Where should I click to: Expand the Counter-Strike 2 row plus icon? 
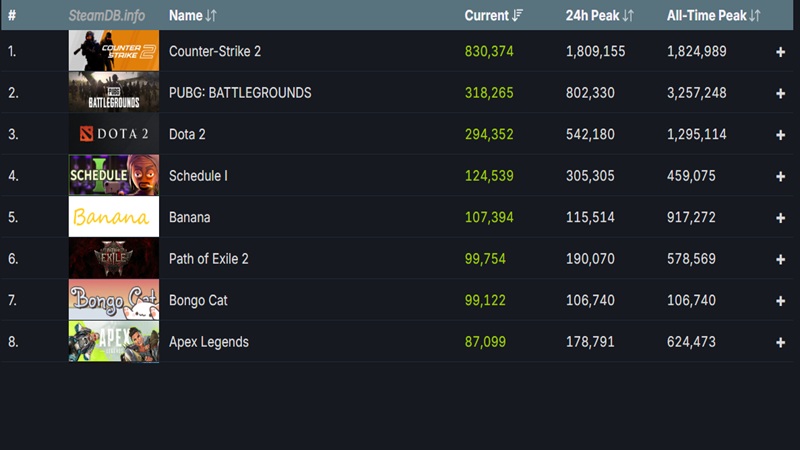[780, 52]
